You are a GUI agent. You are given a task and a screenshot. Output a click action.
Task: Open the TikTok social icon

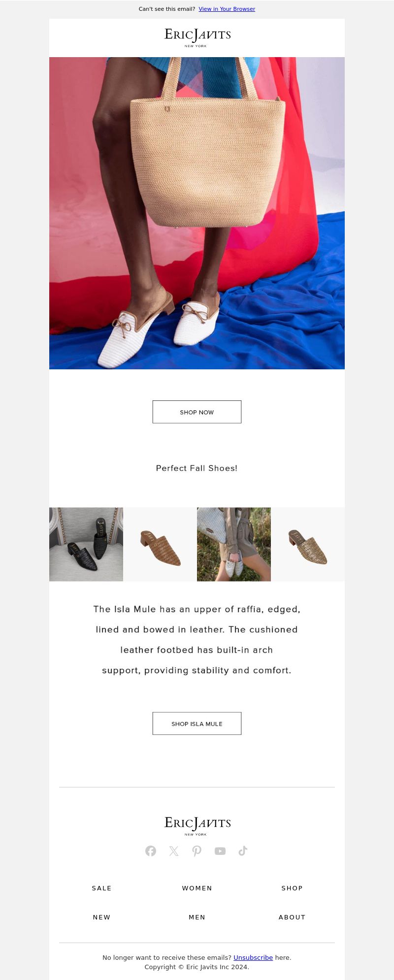pyautogui.click(x=243, y=851)
